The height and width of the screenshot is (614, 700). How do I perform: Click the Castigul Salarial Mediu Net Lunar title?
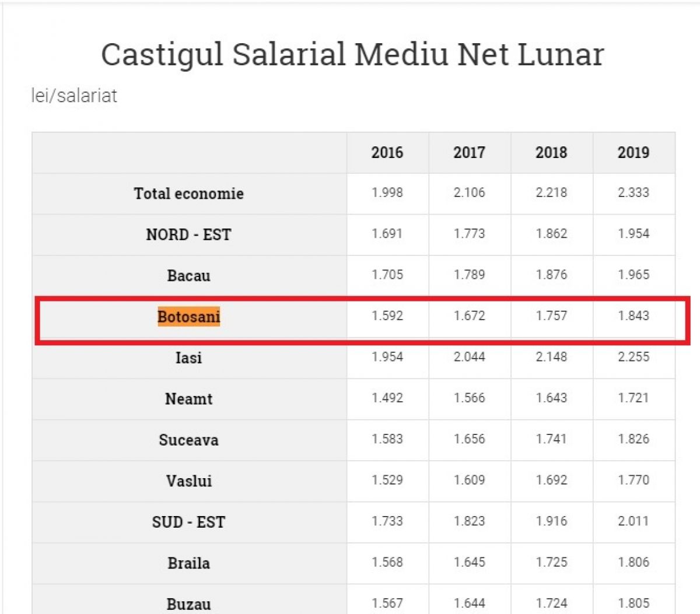pos(352,54)
